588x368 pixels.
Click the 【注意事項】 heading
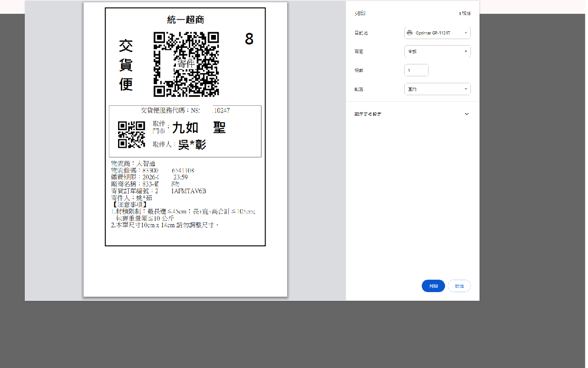pyautogui.click(x=130, y=205)
